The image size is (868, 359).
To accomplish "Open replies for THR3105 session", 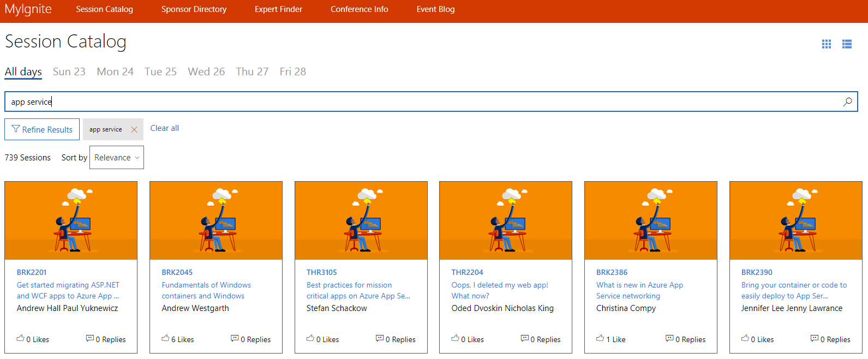I will click(x=380, y=339).
